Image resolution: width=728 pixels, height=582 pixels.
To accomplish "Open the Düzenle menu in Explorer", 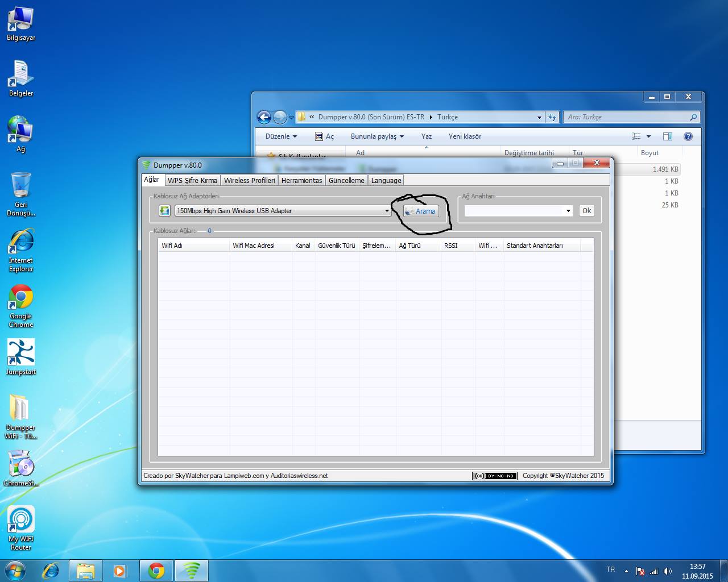I will (x=281, y=136).
